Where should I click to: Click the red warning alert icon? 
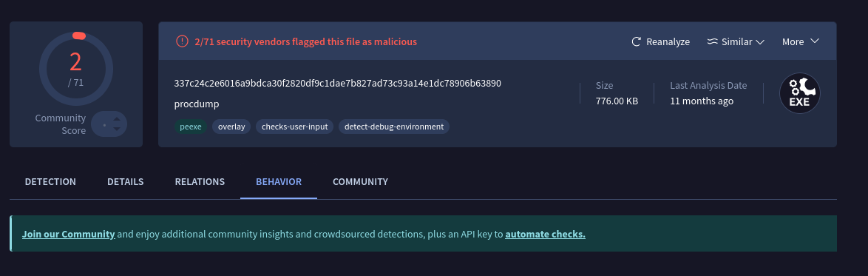(x=182, y=41)
